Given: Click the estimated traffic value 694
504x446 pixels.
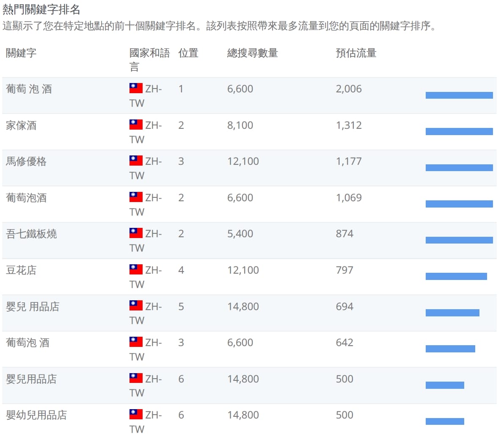Looking at the screenshot, I should 344,306.
